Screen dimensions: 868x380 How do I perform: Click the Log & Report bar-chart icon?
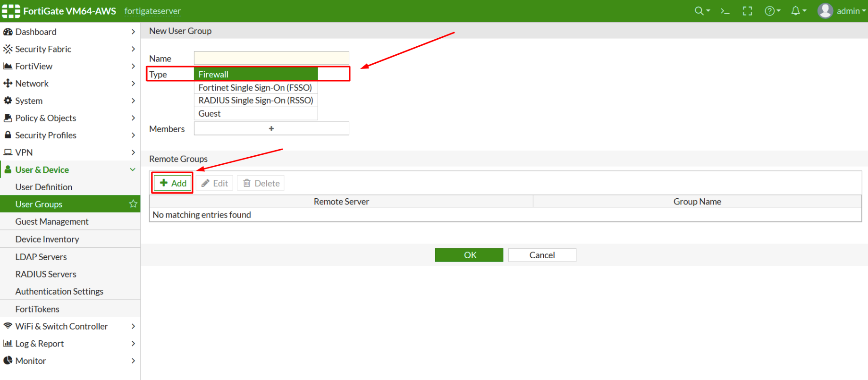point(8,344)
